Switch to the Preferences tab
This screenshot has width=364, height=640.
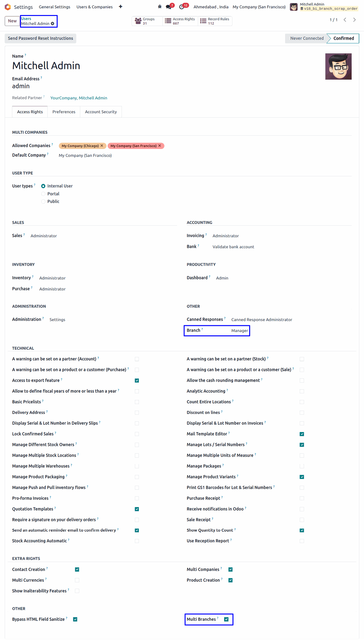64,112
